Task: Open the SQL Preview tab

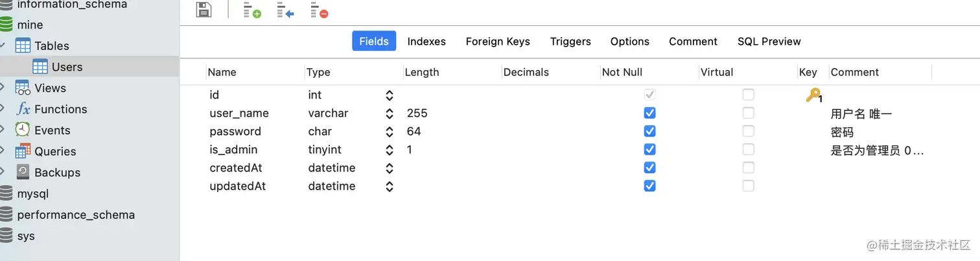Action: coord(769,42)
